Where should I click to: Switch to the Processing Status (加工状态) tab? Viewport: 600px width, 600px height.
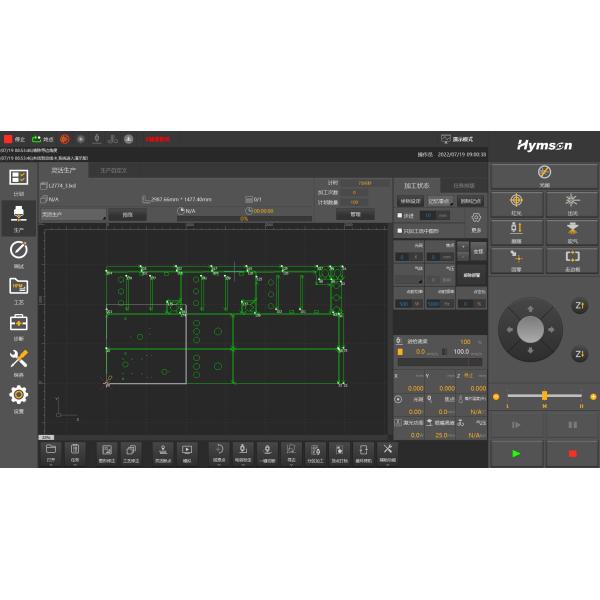[416, 185]
